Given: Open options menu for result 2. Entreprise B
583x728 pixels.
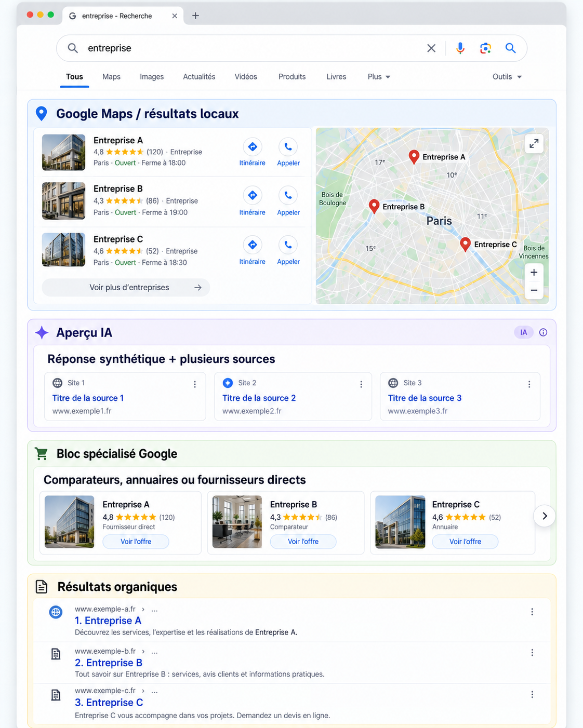Looking at the screenshot, I should point(532,653).
